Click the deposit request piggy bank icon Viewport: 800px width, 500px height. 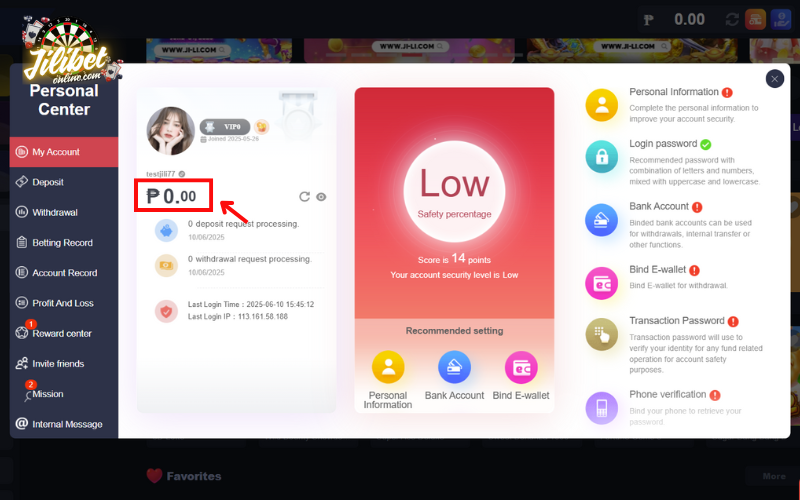(x=166, y=231)
